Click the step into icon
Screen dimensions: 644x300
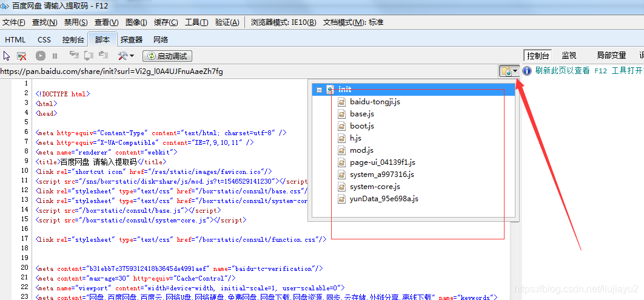74,55
